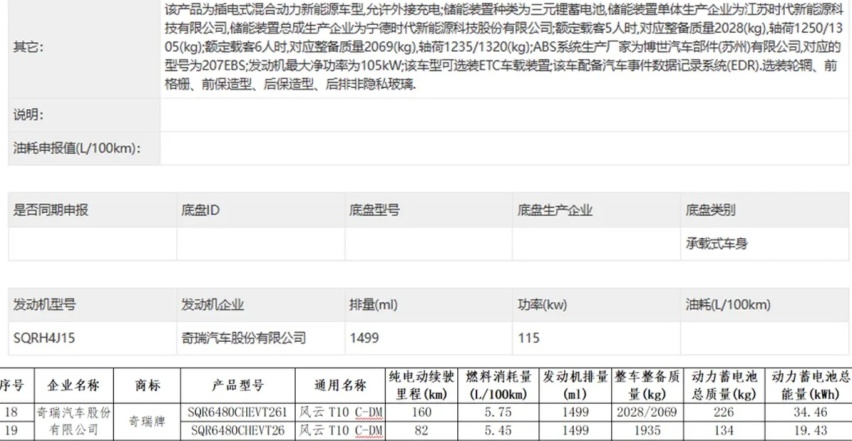Click the curb weight value 2028/2069
This screenshot has width=852, height=441.
click(x=647, y=413)
